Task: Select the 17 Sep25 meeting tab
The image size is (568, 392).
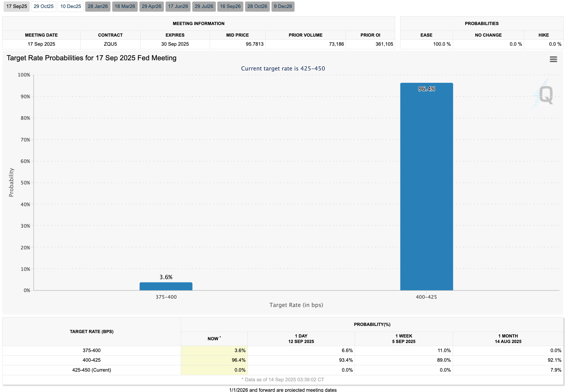Action: (17, 6)
